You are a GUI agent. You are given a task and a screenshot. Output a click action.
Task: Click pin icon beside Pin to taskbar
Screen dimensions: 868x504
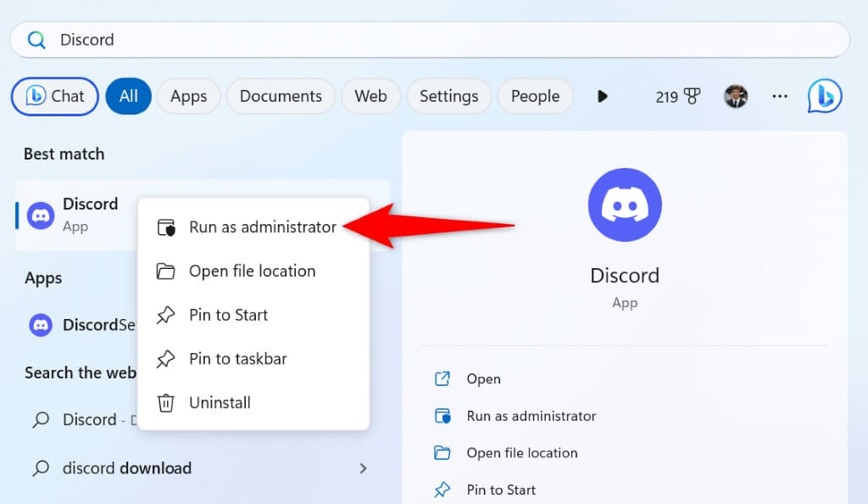[x=165, y=359]
